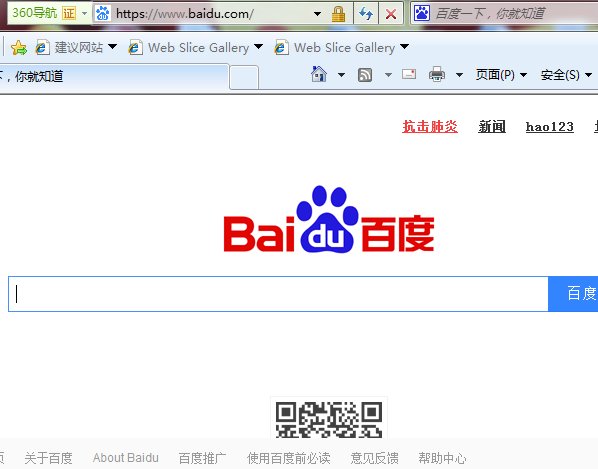Open the 页面(P) menu

coord(501,75)
